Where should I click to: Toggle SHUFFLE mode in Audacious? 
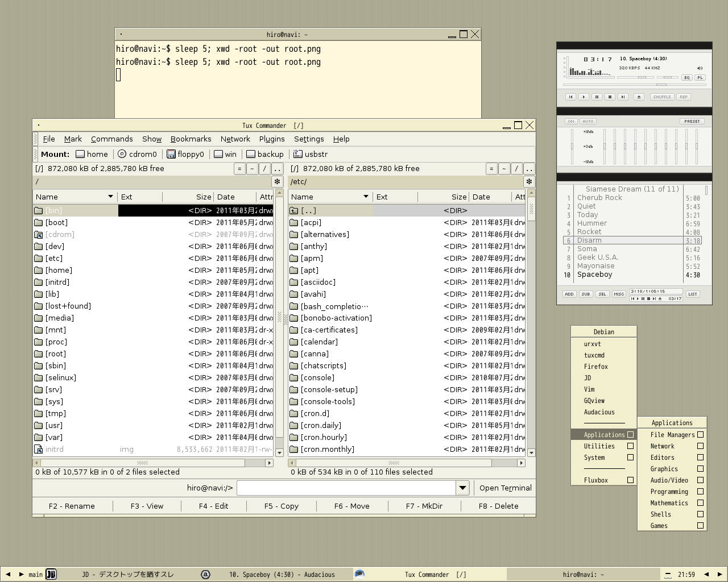point(662,97)
